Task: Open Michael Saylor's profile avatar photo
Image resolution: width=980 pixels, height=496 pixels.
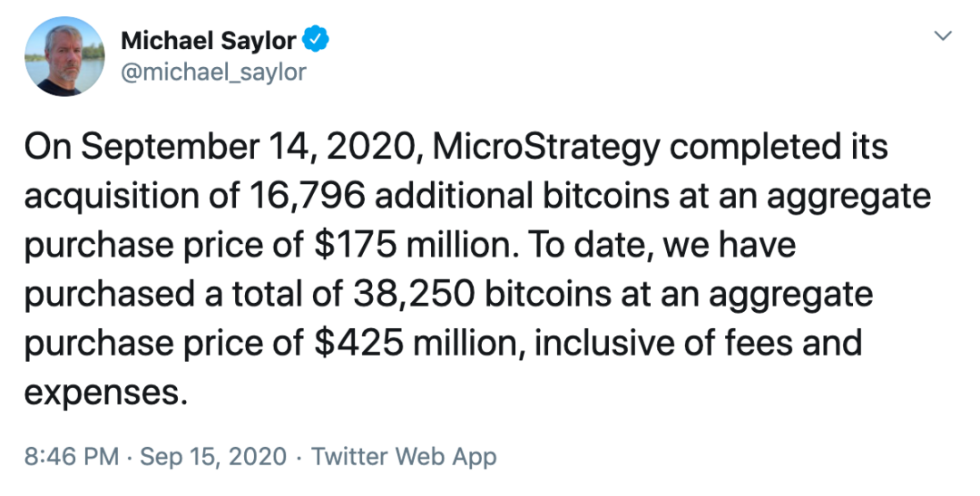Action: (x=64, y=56)
